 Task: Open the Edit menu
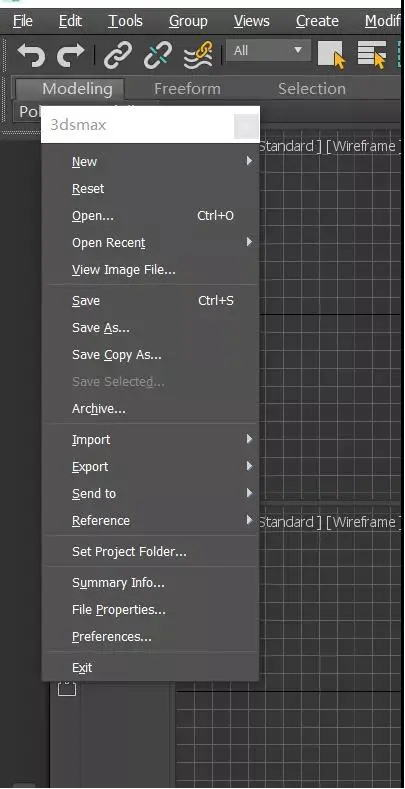[x=70, y=21]
